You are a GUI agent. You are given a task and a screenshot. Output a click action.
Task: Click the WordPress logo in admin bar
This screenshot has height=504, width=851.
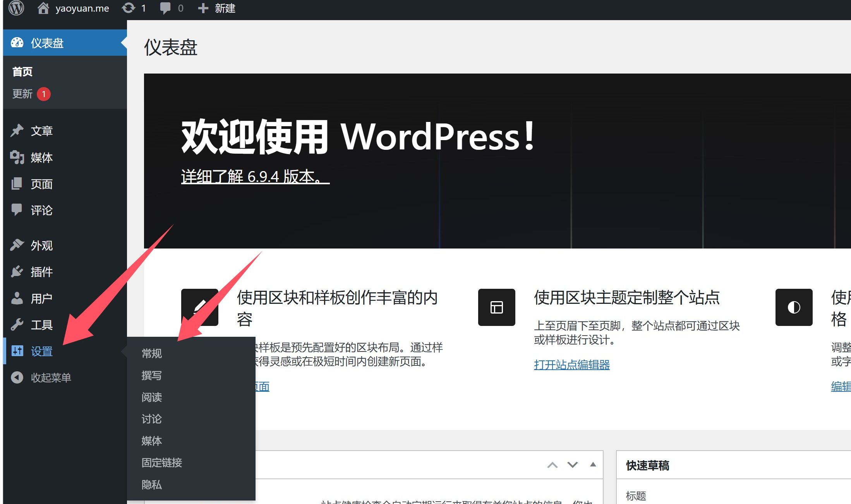[x=16, y=8]
